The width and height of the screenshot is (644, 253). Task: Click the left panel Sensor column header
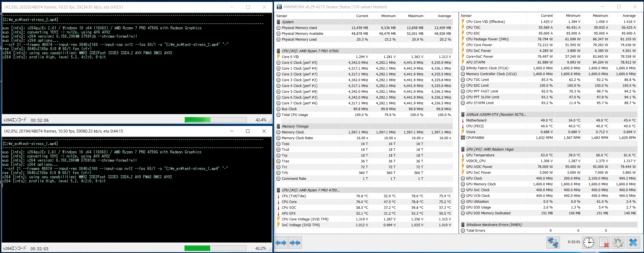click(x=309, y=16)
